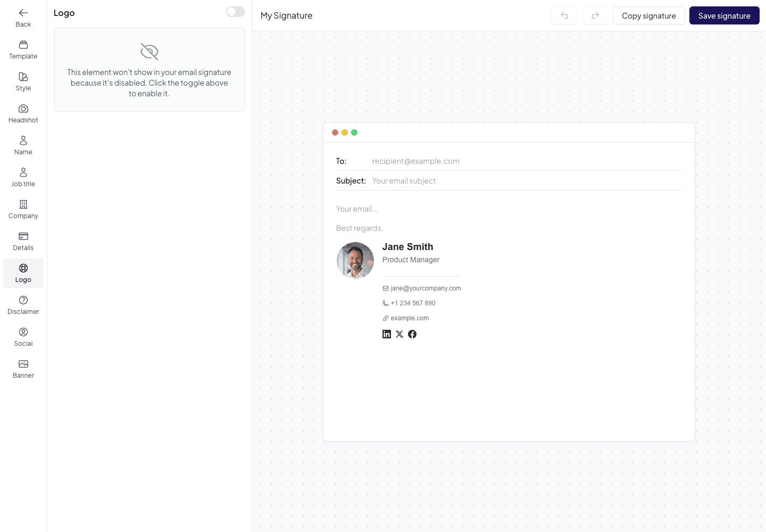
Task: Open the Template section
Action: click(23, 49)
